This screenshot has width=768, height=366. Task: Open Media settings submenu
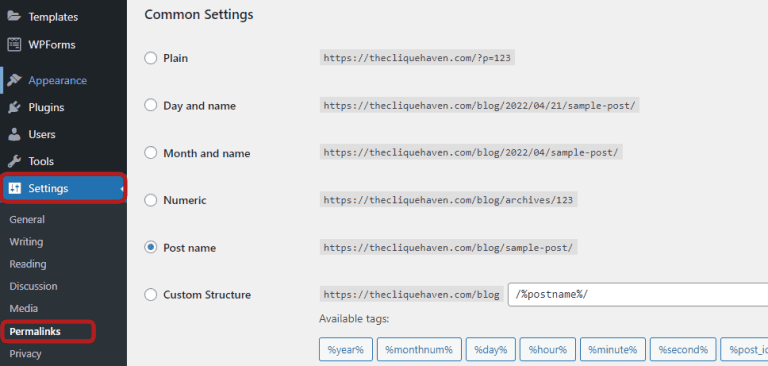click(24, 309)
